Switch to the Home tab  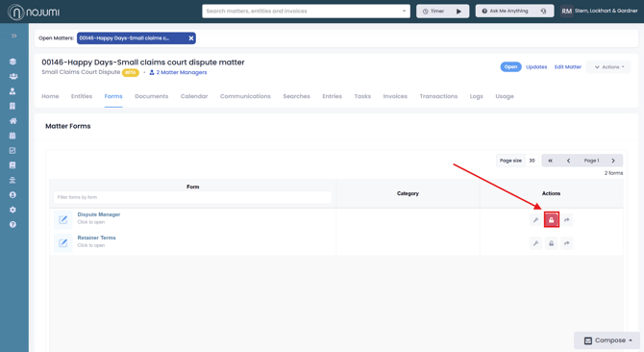50,96
